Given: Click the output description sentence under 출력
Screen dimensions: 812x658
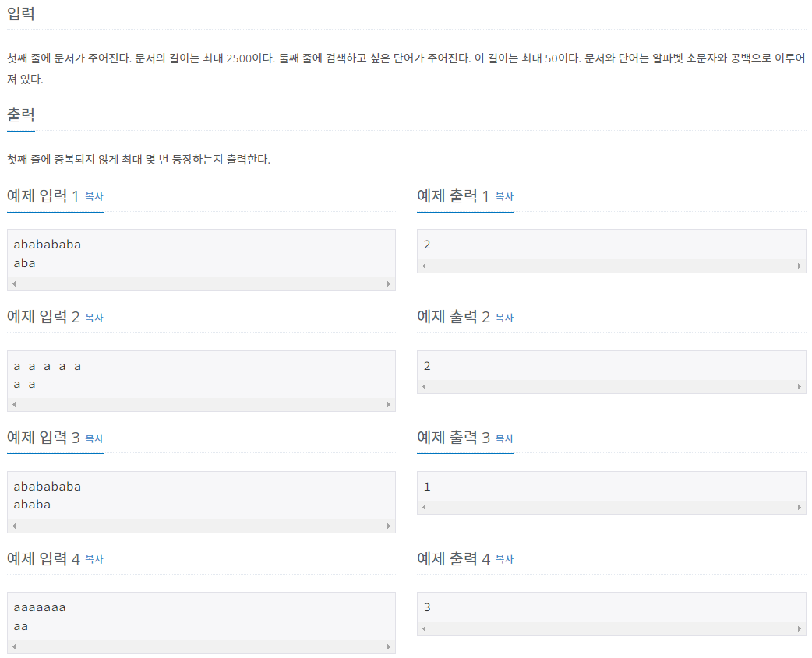Looking at the screenshot, I should click(138, 160).
